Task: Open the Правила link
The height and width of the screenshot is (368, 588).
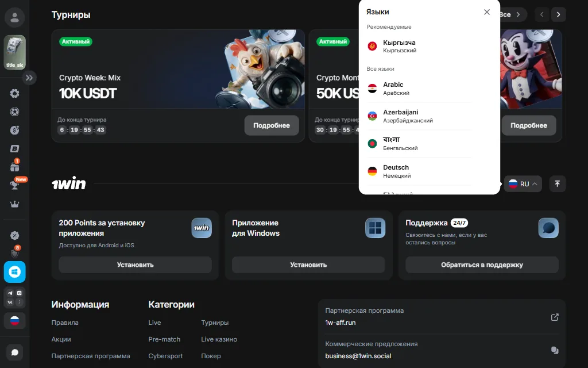Action: pos(65,323)
